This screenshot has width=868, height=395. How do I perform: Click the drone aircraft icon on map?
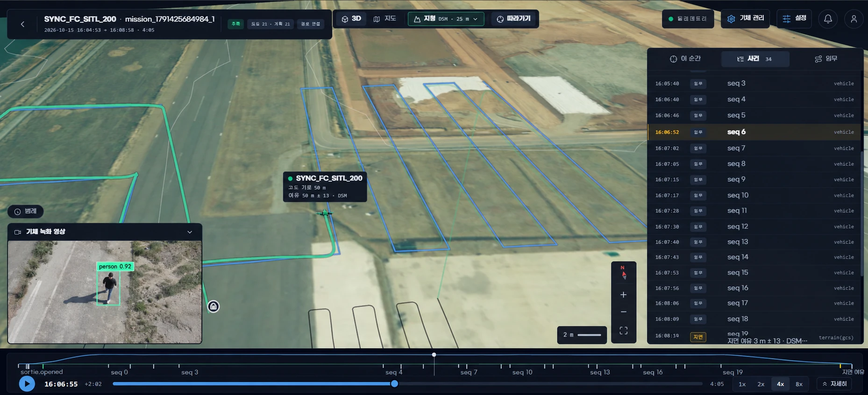[x=324, y=213]
